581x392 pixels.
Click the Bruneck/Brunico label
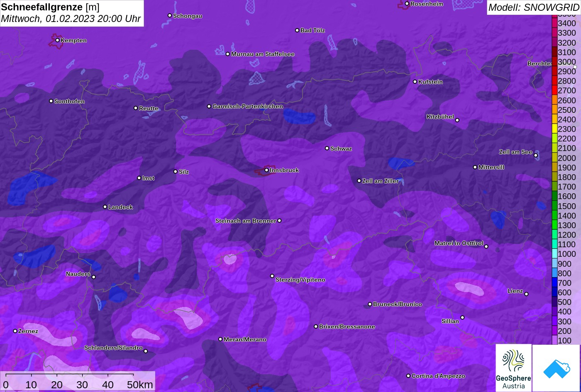pyautogui.click(x=398, y=304)
